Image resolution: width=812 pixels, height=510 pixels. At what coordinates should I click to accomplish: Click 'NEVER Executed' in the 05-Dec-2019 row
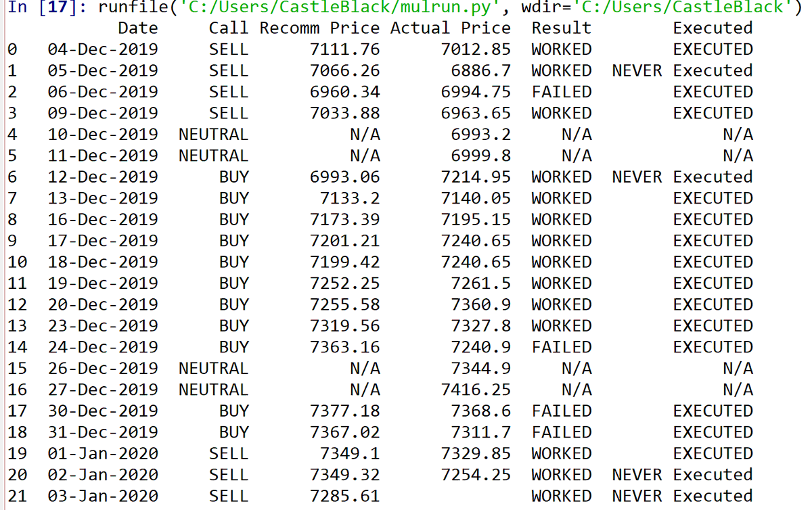pos(683,71)
